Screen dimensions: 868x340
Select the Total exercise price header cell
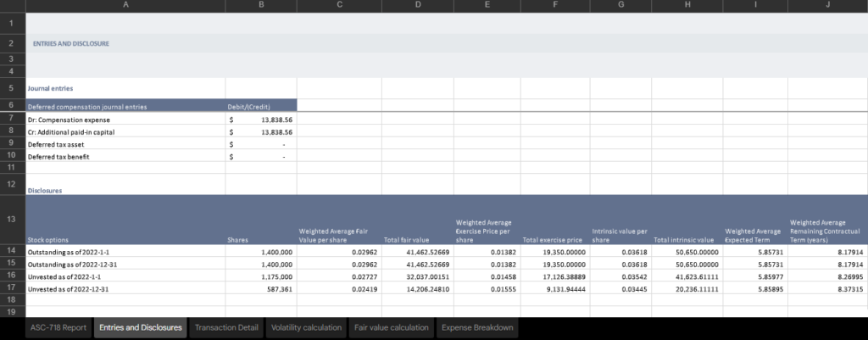pyautogui.click(x=555, y=220)
